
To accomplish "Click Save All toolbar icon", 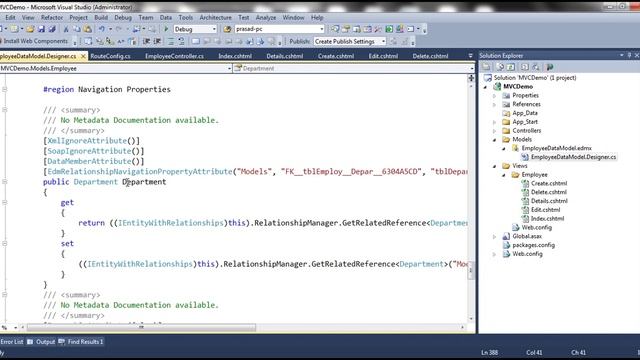I will (x=52, y=29).
